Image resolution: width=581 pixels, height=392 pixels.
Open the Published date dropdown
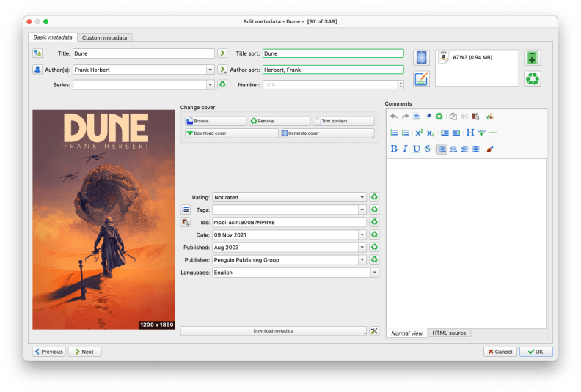pyautogui.click(x=362, y=247)
